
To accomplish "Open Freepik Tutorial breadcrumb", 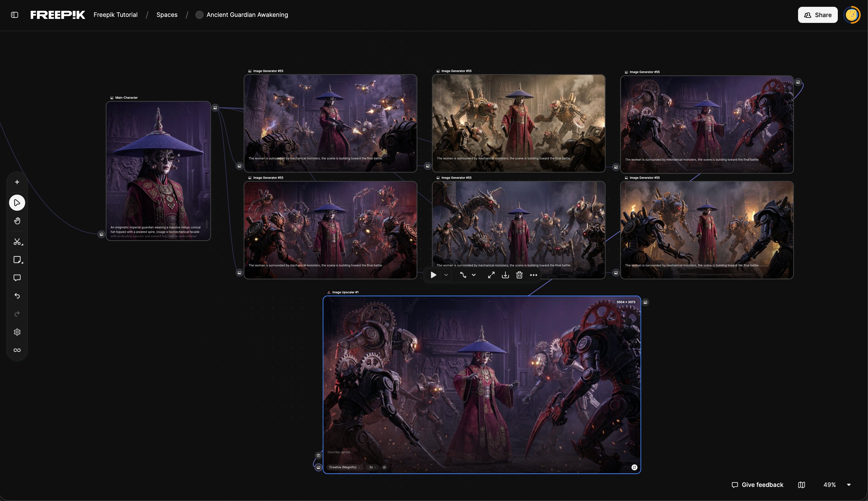I will (x=115, y=15).
